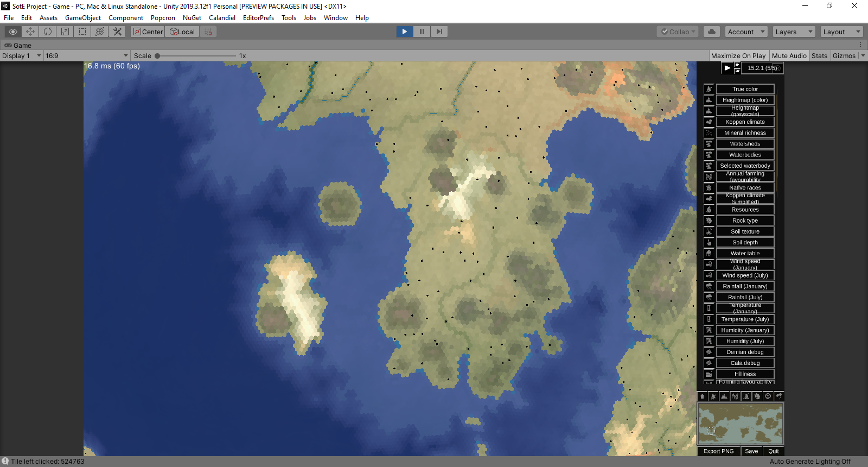Open the Calandiel menu

pos(222,18)
